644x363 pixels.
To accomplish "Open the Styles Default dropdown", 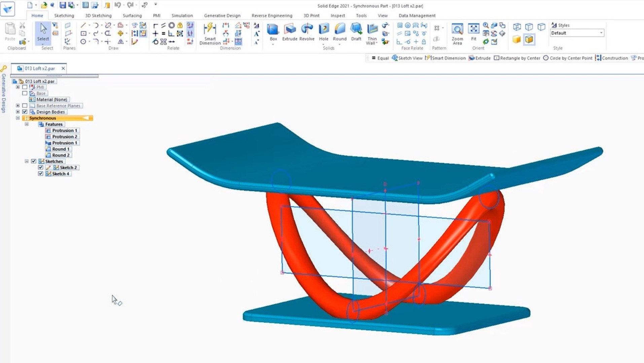I will point(601,33).
